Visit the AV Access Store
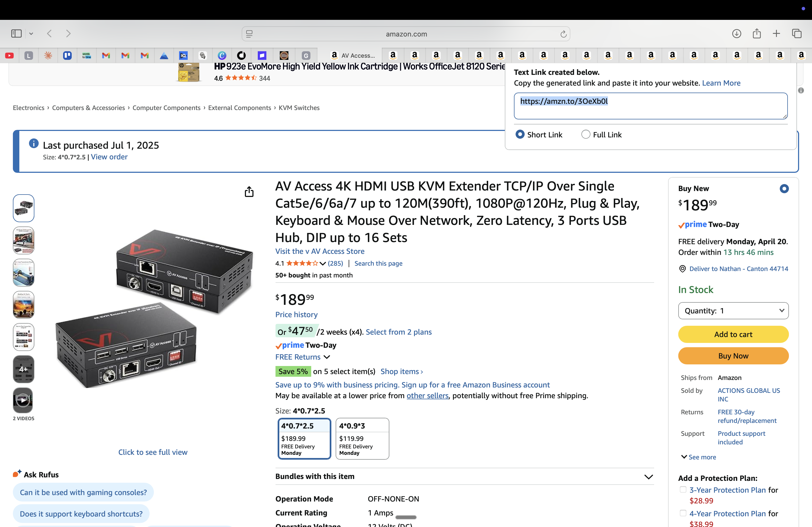812x527 pixels. [x=320, y=251]
